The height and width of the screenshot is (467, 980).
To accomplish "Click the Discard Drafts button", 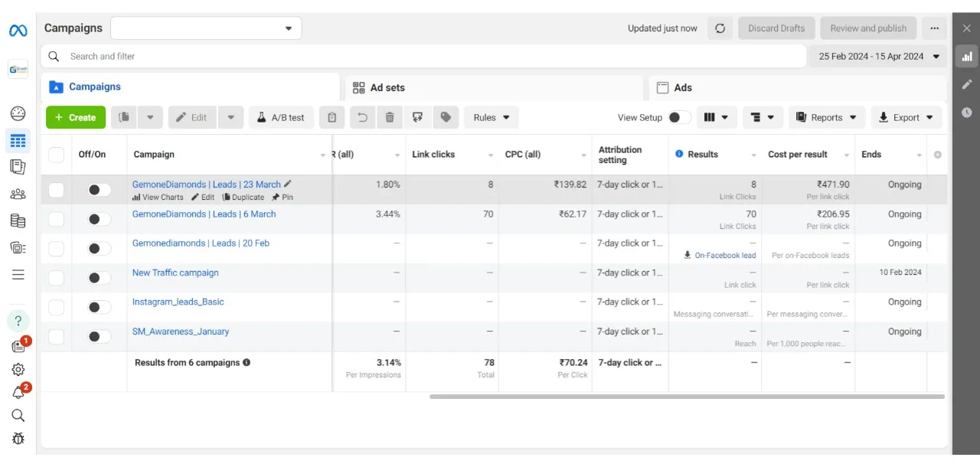I will point(776,28).
